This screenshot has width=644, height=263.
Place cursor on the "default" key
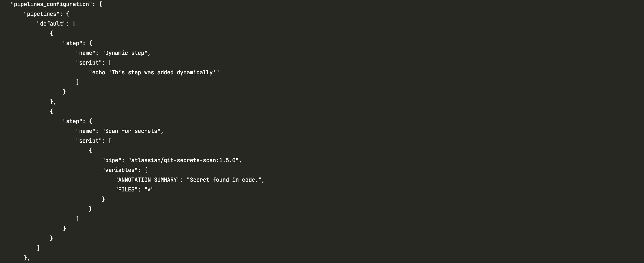(51, 24)
